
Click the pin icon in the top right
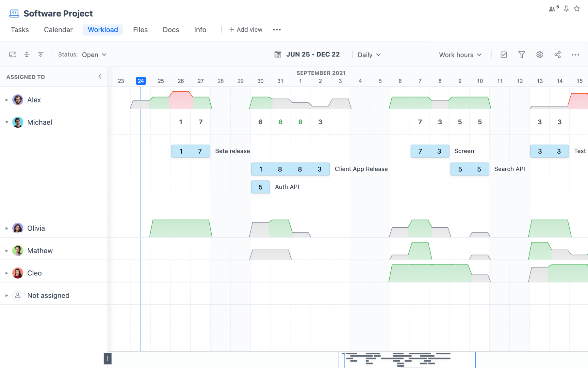[x=566, y=9]
